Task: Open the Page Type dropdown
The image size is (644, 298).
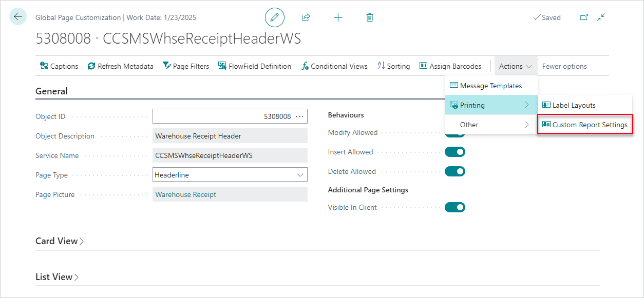Action: 301,174
